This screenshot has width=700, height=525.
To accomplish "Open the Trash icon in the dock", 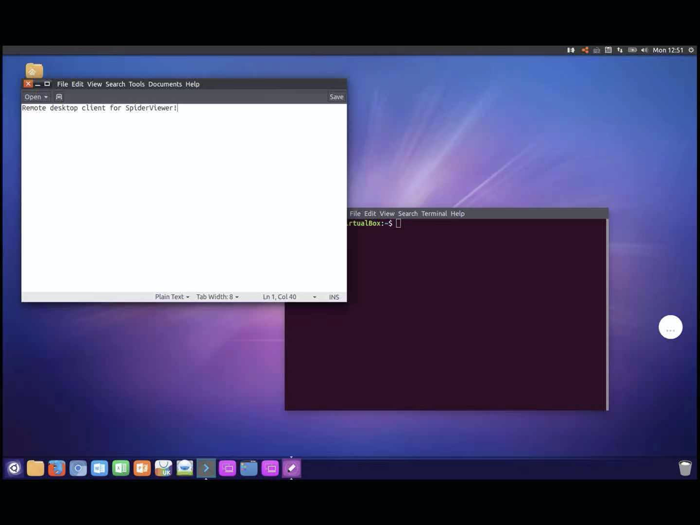I will point(685,468).
